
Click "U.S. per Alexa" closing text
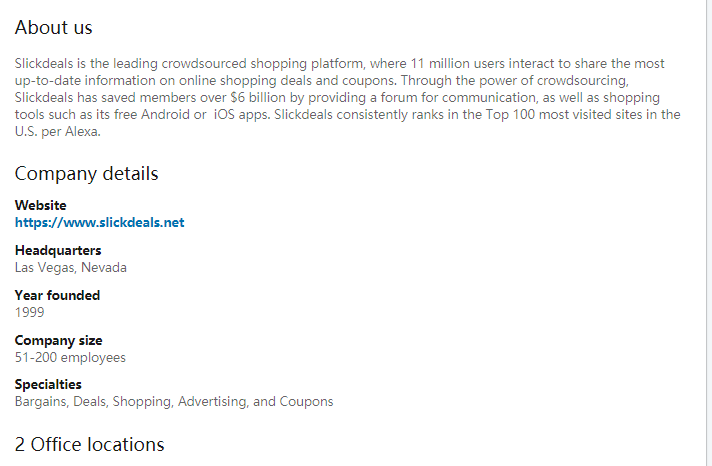[x=57, y=131]
